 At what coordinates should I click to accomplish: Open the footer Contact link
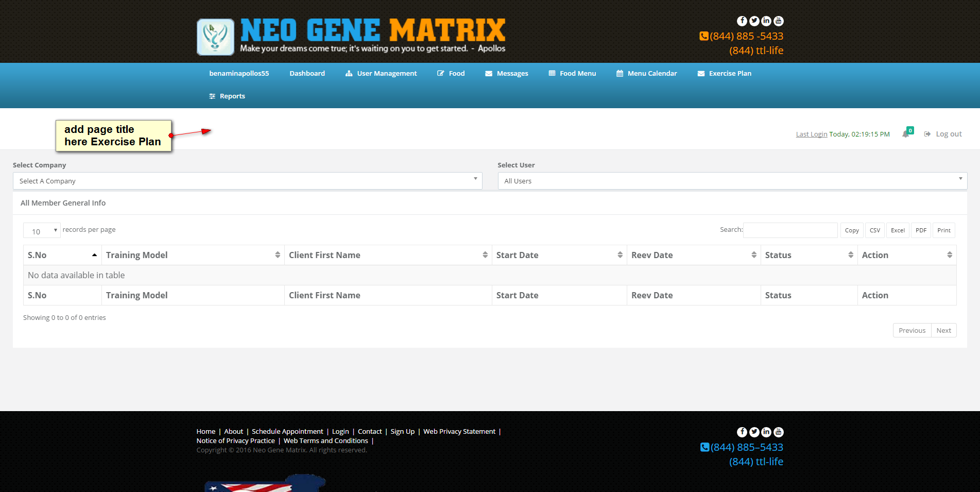370,432
